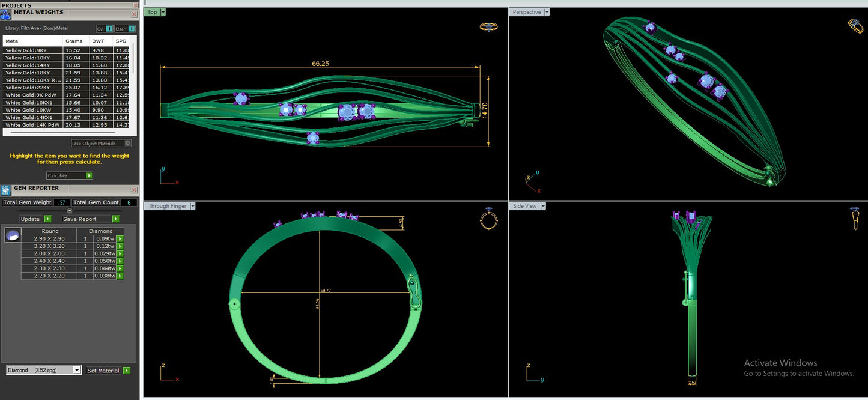Open the Side View viewport dropdown arrow
Screen dimensions: 868x400
pos(543,206)
